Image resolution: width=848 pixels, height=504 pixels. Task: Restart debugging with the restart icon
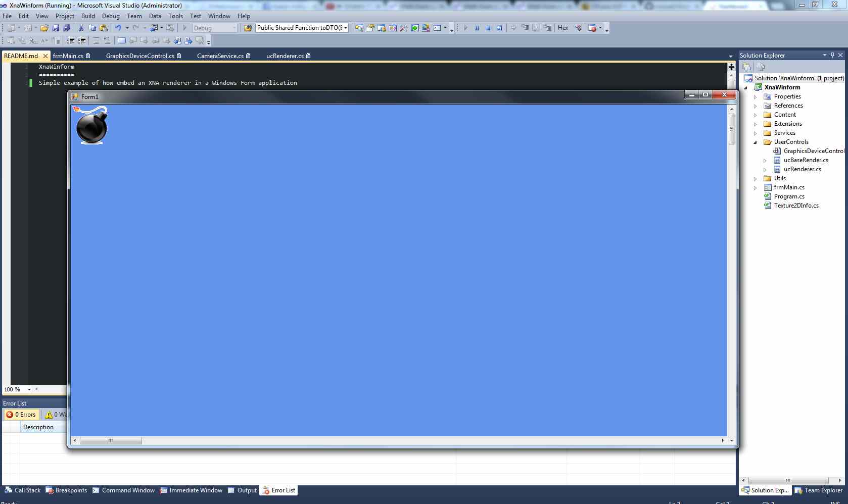(x=499, y=28)
